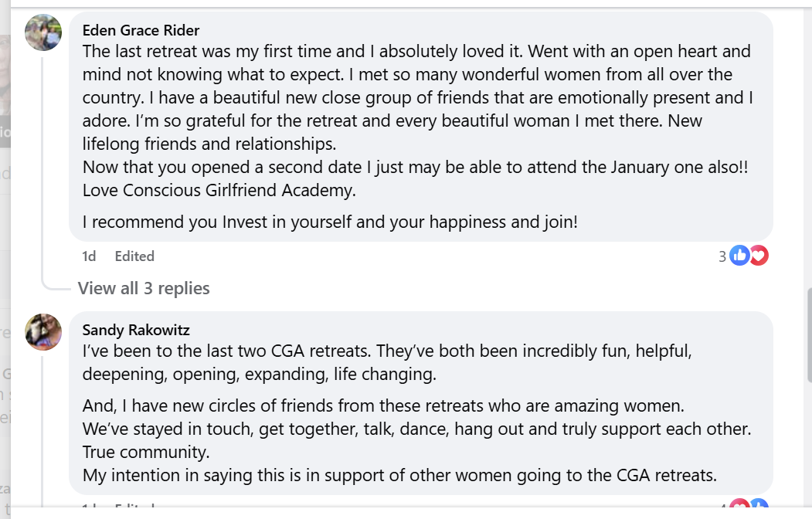The height and width of the screenshot is (519, 812).
Task: Open Eden Grace Rider's profile name link
Action: (141, 31)
